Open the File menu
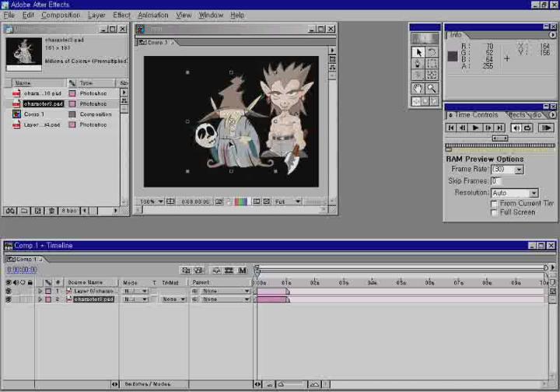560x392 pixels. click(9, 15)
